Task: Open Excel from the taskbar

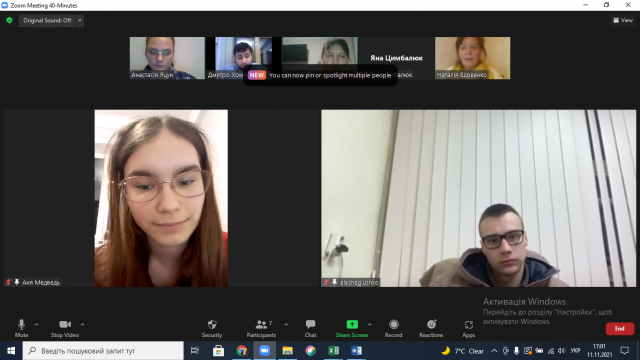Action: tap(333, 351)
